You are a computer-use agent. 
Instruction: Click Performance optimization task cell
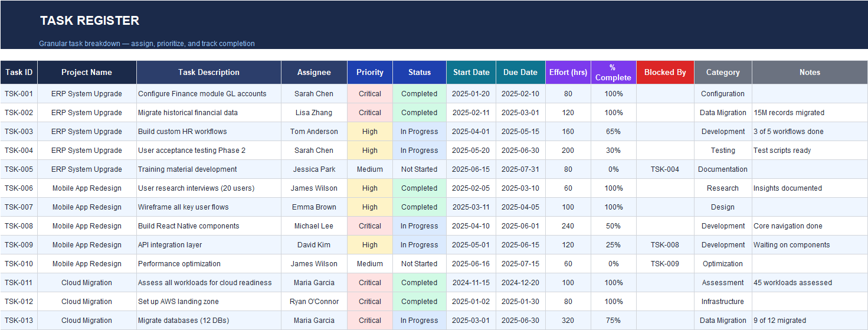(x=209, y=263)
